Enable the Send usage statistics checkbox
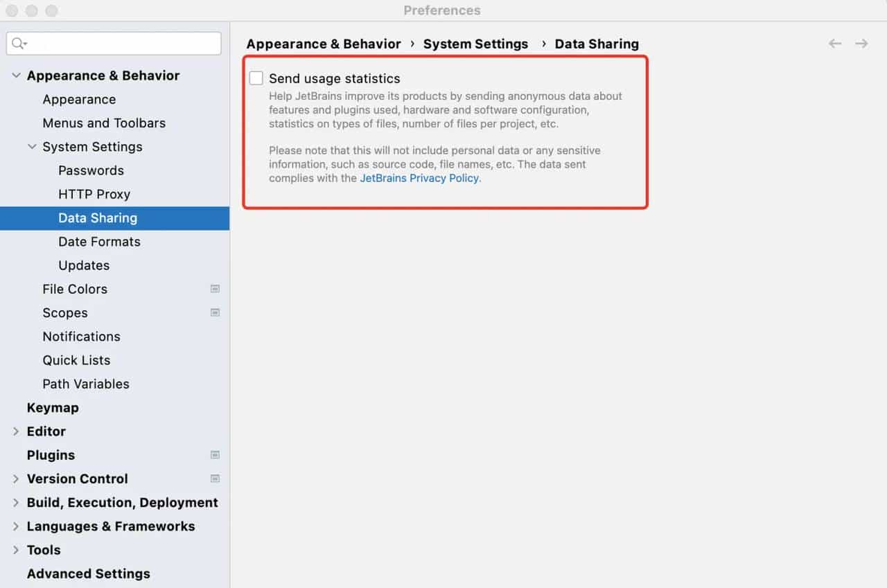887x588 pixels. [x=256, y=78]
